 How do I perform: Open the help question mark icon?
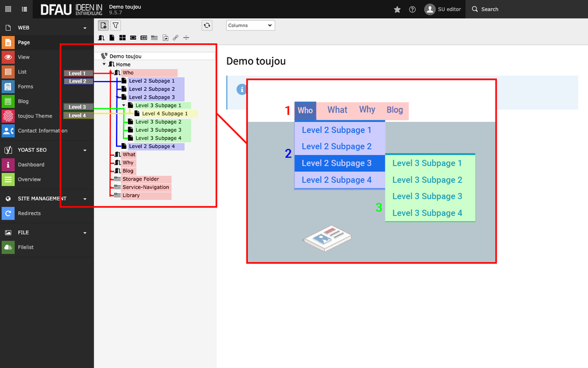(x=412, y=9)
